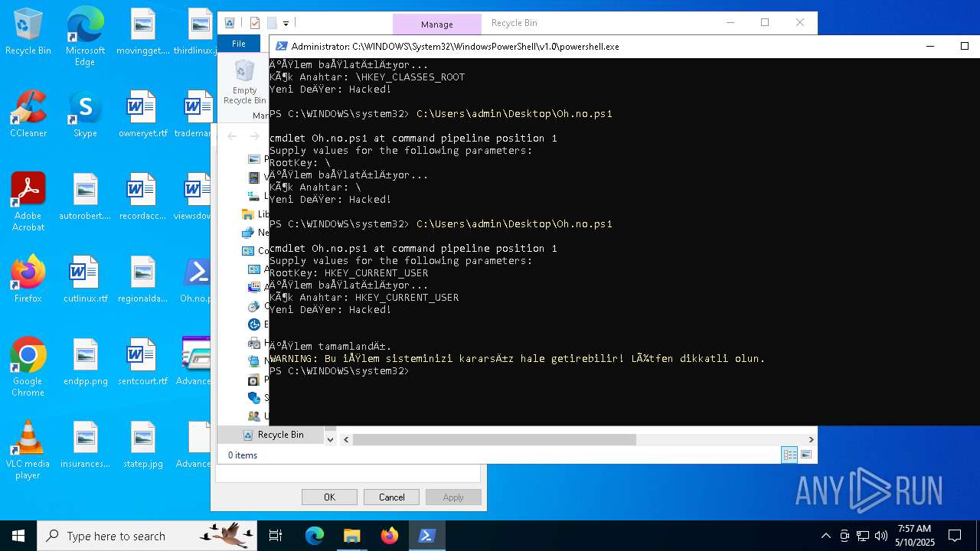This screenshot has width=980, height=551.
Task: Open the Adobe Acrobat desktop shortcut
Action: click(28, 202)
